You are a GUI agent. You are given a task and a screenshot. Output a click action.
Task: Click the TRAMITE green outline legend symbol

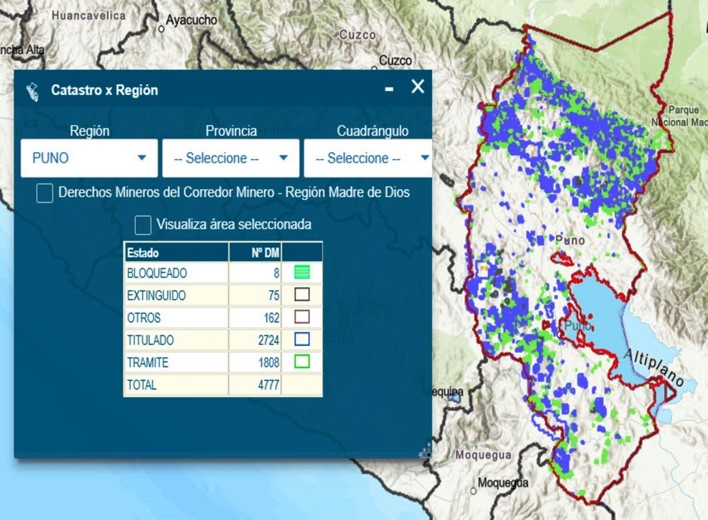point(301,362)
